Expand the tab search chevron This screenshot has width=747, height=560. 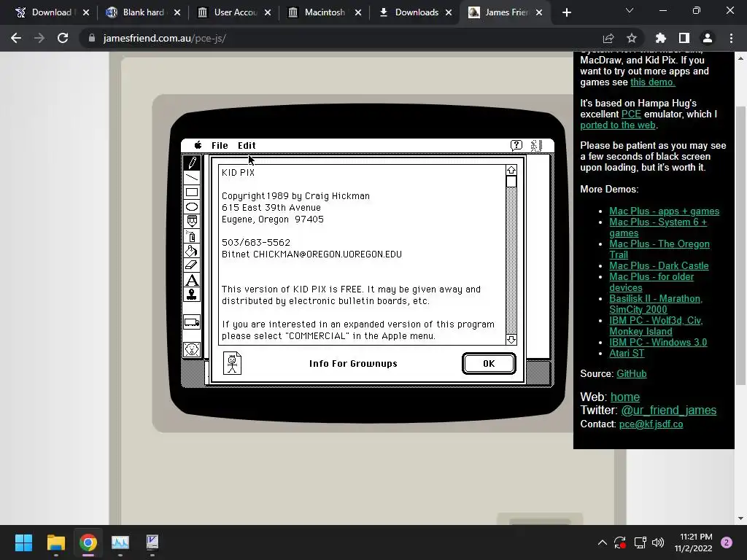tap(630, 10)
